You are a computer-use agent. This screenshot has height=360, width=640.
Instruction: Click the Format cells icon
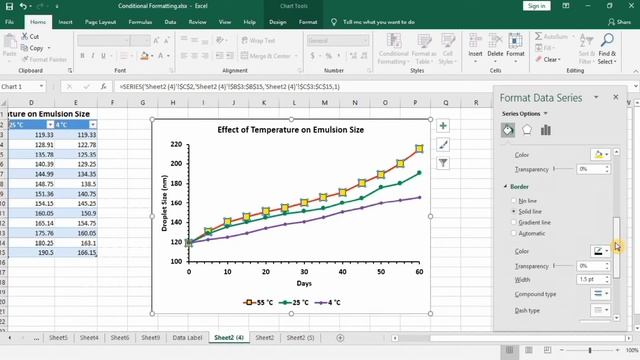515,41
